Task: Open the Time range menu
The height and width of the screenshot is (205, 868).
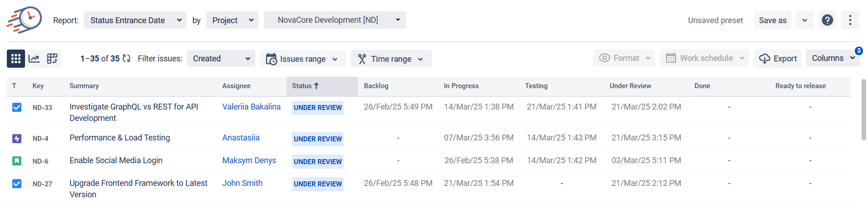Action: (x=391, y=59)
